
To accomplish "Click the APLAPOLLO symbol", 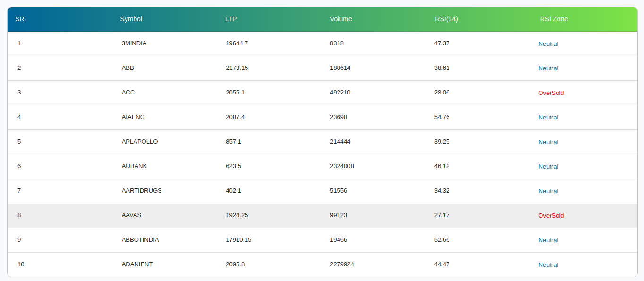I will click(140, 142).
